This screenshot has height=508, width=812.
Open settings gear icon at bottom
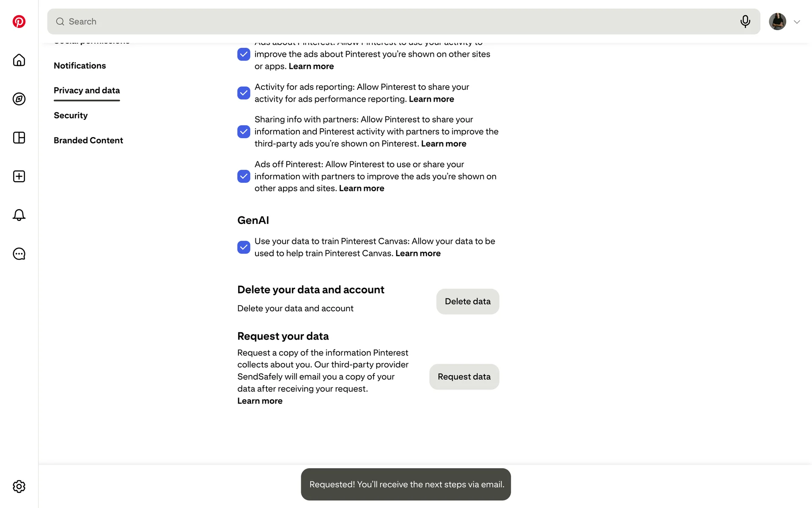tap(19, 486)
